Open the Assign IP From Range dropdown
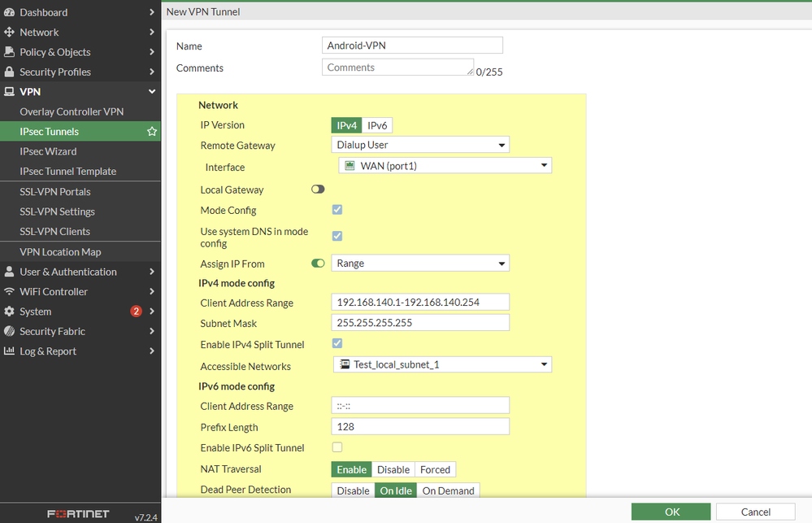The width and height of the screenshot is (812, 523). coord(420,264)
